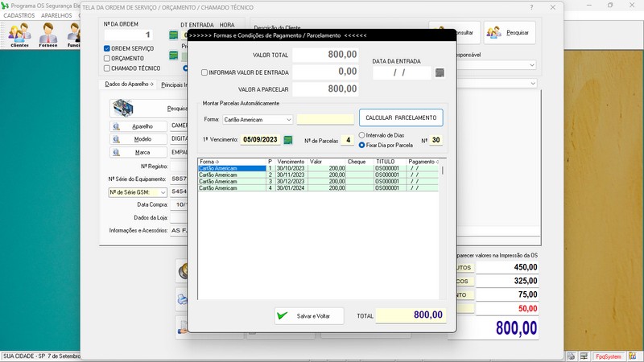644x362 pixels.
Task: Click the Total field showing 800,00
Action: click(x=411, y=315)
